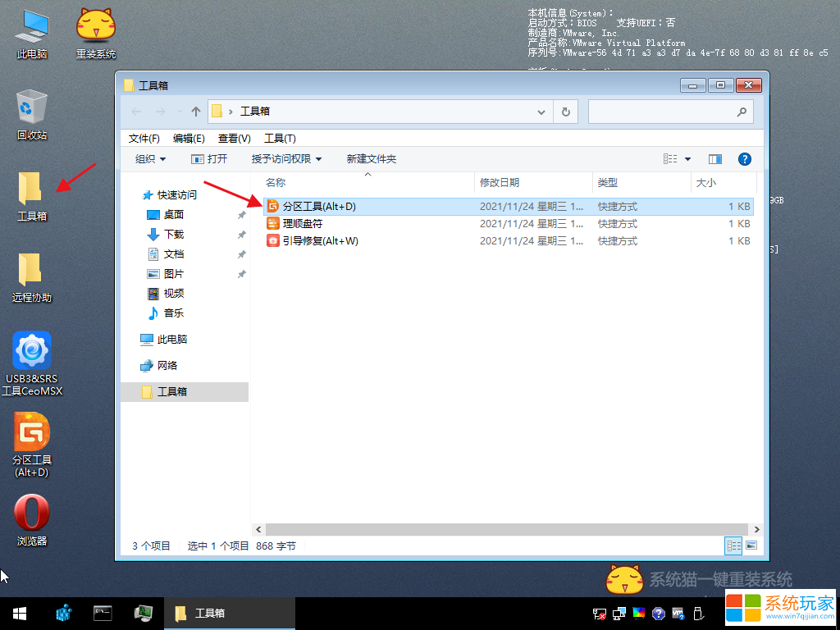Screen dimensions: 840x630
Task: Switch to the 工具箱 taskbar window button
Action: coord(230,614)
